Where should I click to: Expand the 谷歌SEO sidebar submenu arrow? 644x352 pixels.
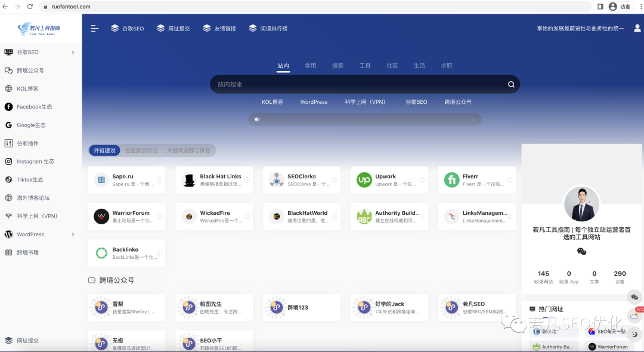(x=73, y=53)
